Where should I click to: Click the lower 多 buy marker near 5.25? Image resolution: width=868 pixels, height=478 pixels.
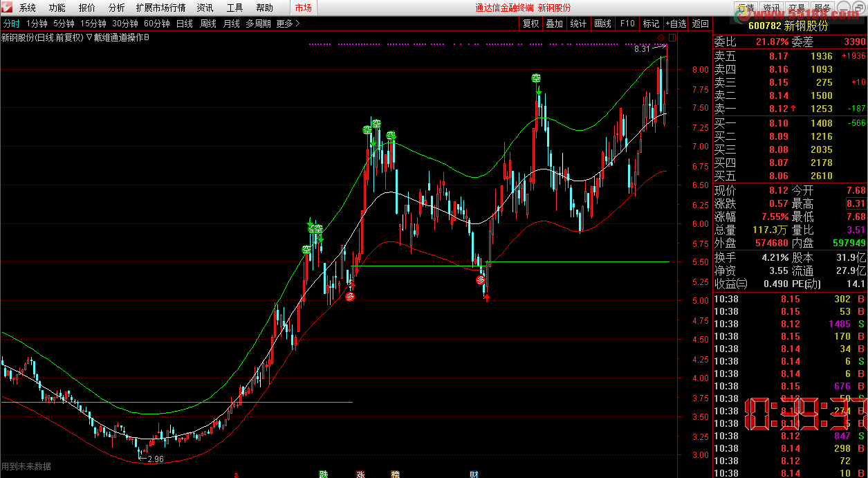click(480, 280)
